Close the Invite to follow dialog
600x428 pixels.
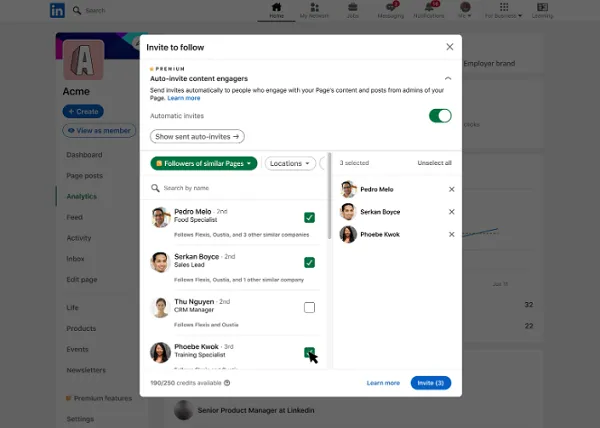tap(449, 47)
